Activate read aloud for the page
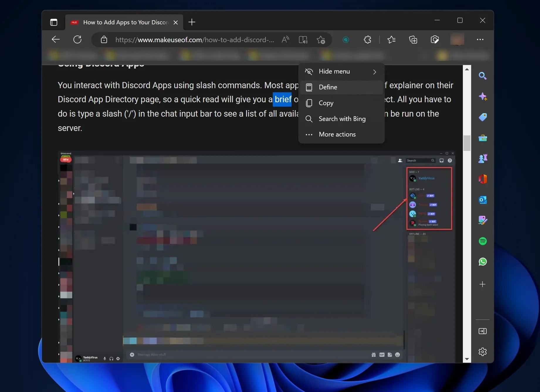 [x=285, y=40]
